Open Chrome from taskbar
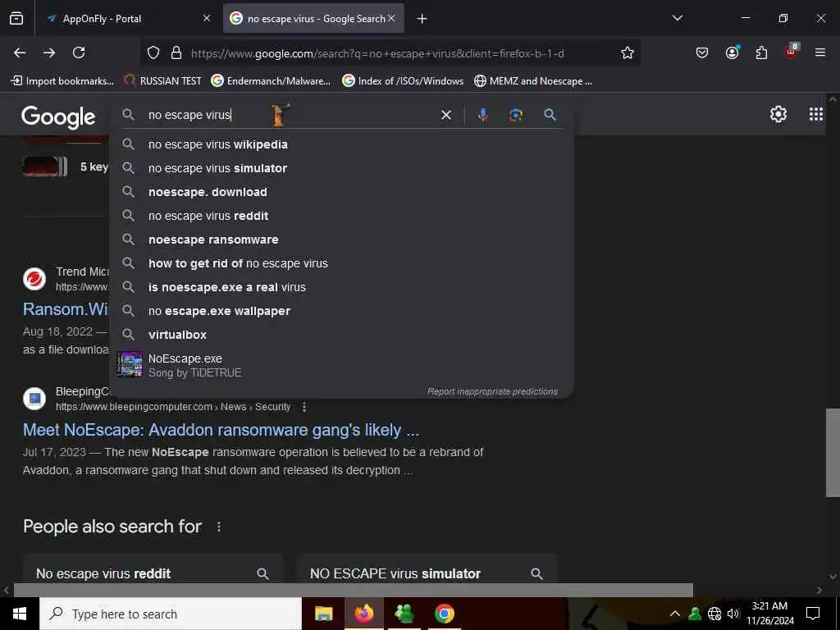840x630 pixels. (x=444, y=614)
